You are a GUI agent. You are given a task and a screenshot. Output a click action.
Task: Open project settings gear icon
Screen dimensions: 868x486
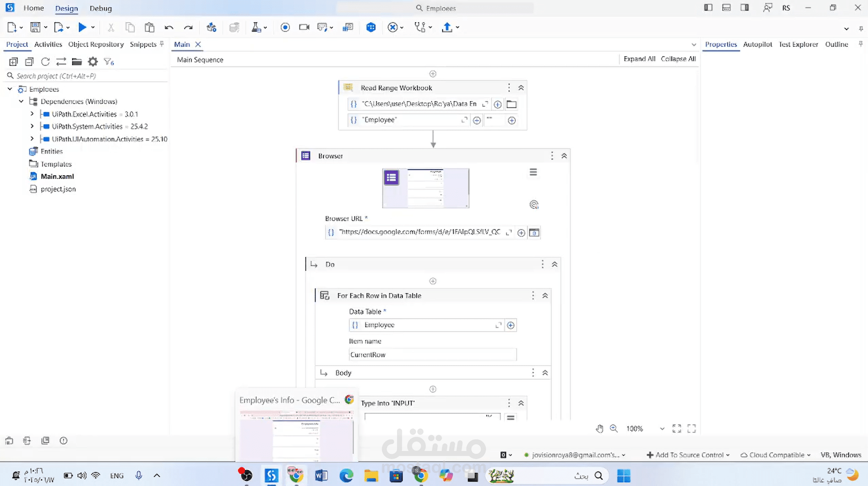coord(93,62)
